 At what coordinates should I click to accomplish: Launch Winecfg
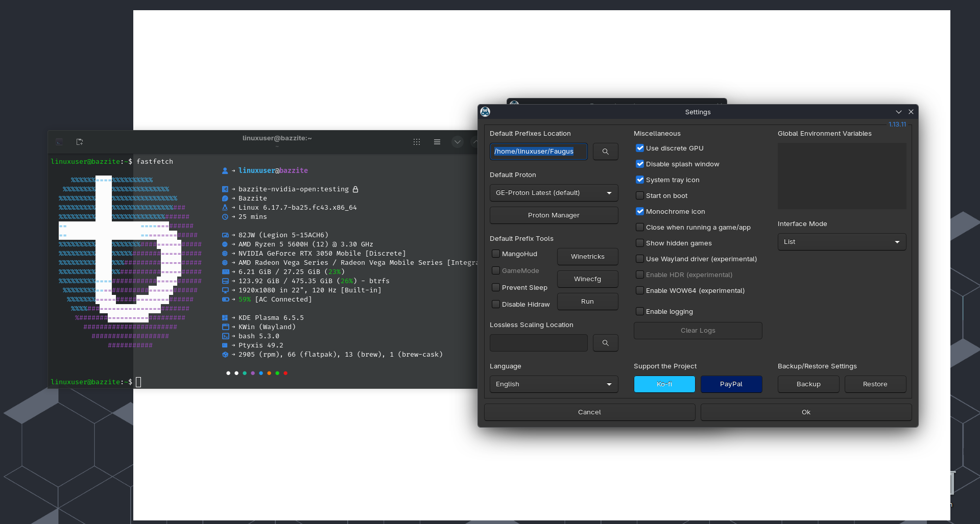588,279
